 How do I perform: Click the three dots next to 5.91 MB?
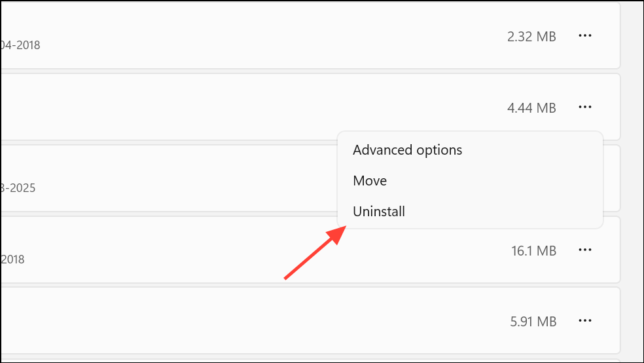click(x=585, y=321)
